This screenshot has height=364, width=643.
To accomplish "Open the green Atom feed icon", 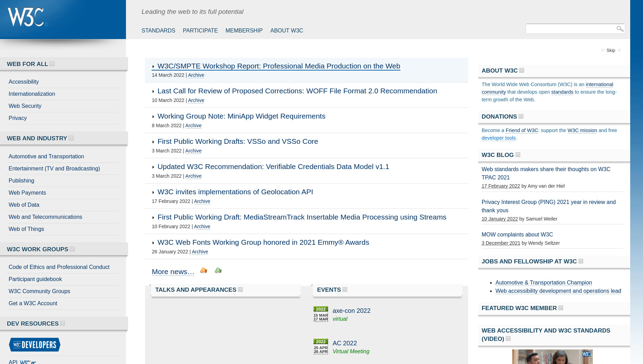I will tap(218, 270).
